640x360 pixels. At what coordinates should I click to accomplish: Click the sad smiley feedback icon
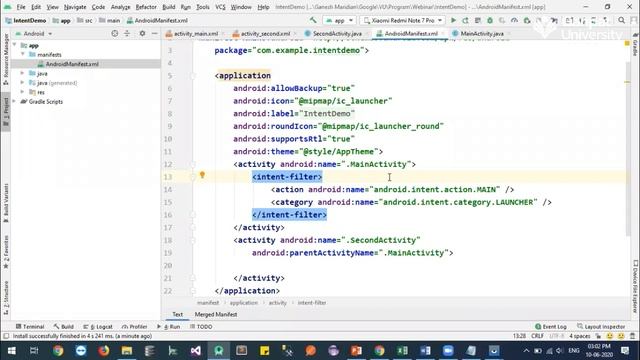621,336
